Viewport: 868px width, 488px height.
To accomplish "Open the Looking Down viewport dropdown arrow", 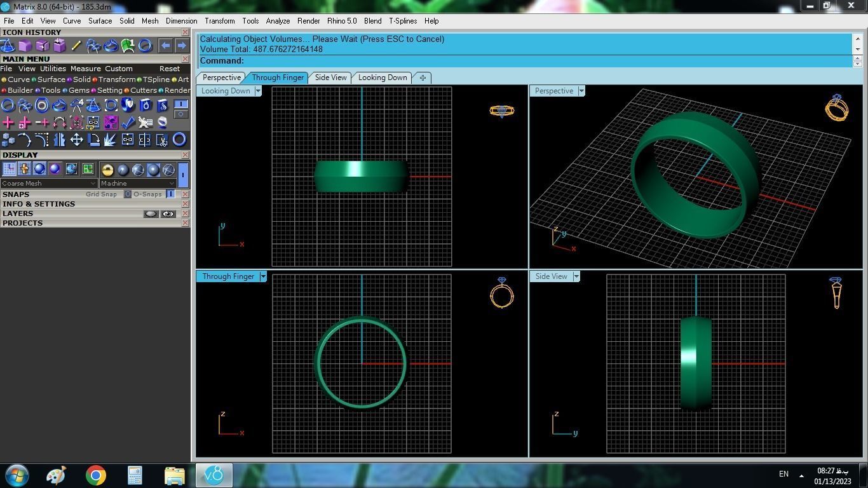I will pos(257,91).
